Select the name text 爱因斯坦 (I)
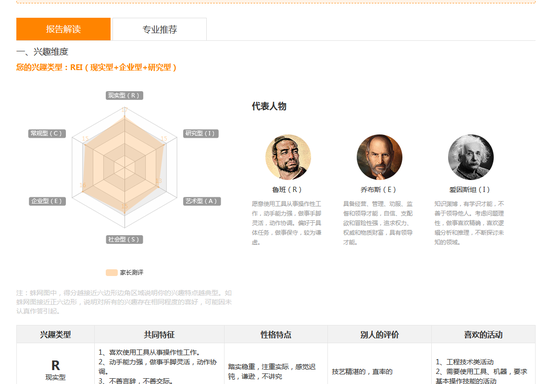The width and height of the screenshot is (550, 384). pos(469,190)
